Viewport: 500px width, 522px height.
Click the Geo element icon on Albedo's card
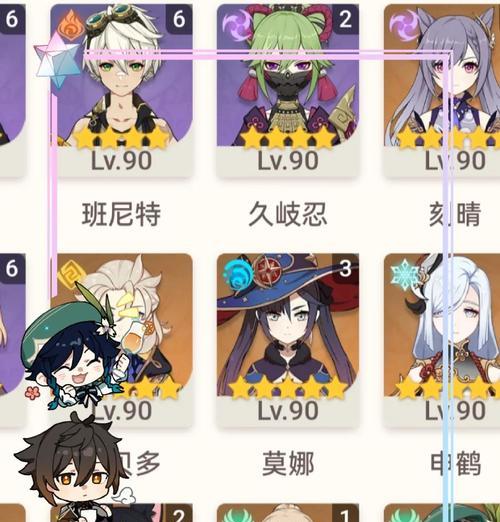click(x=69, y=275)
